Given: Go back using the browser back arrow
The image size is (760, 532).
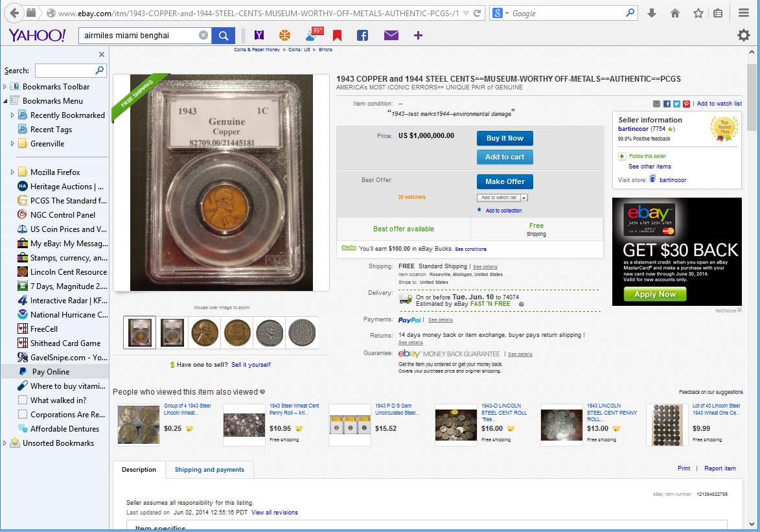Looking at the screenshot, I should pyautogui.click(x=14, y=13).
